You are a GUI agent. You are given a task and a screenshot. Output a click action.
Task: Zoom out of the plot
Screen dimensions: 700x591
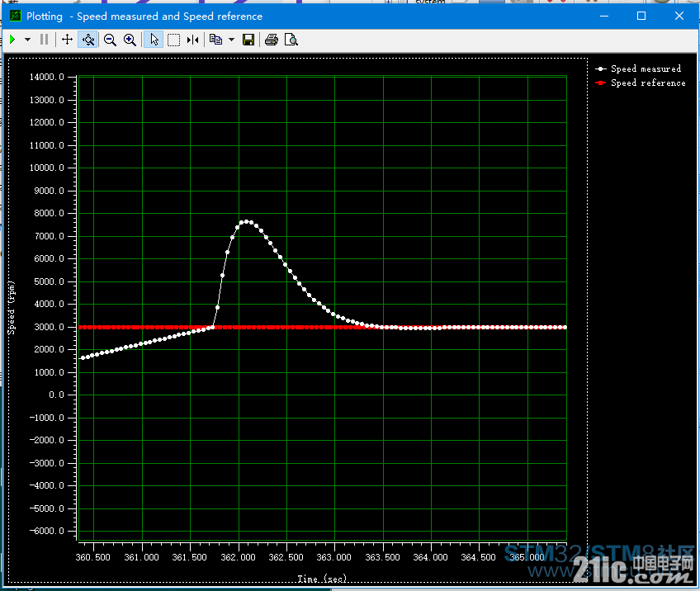pos(110,40)
